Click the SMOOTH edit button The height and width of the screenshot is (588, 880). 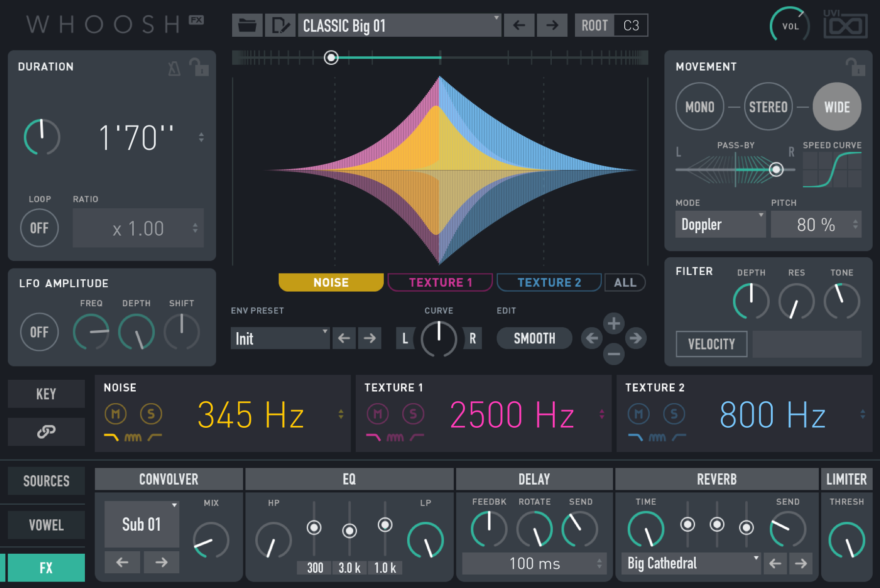click(x=534, y=338)
